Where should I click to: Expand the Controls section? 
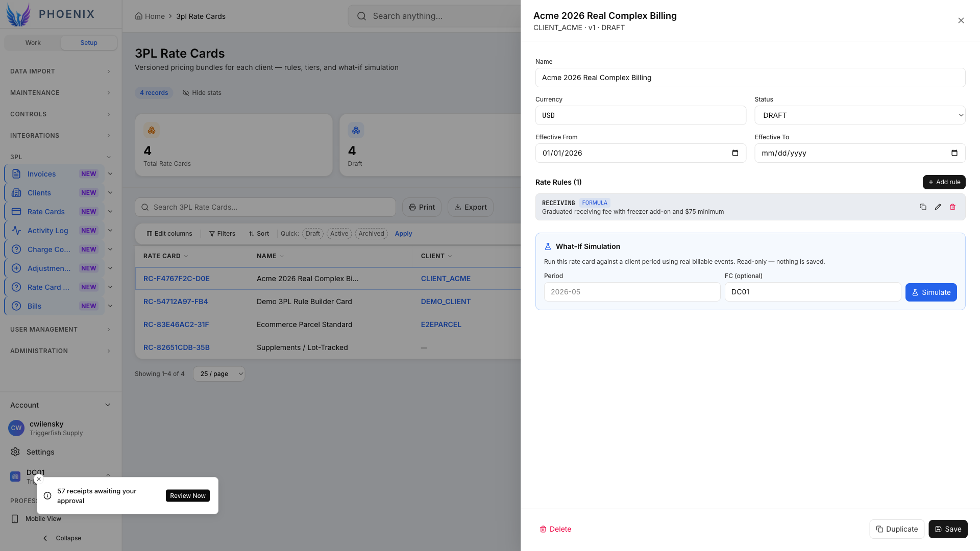60,114
